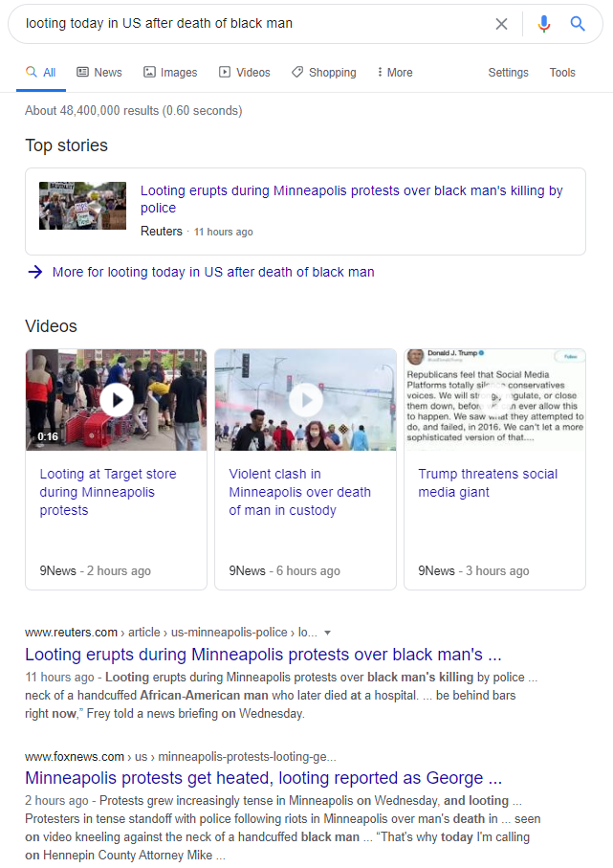Click the 0:16 duration badge on Target video
Viewport: 613px width, 868px height.
click(48, 436)
